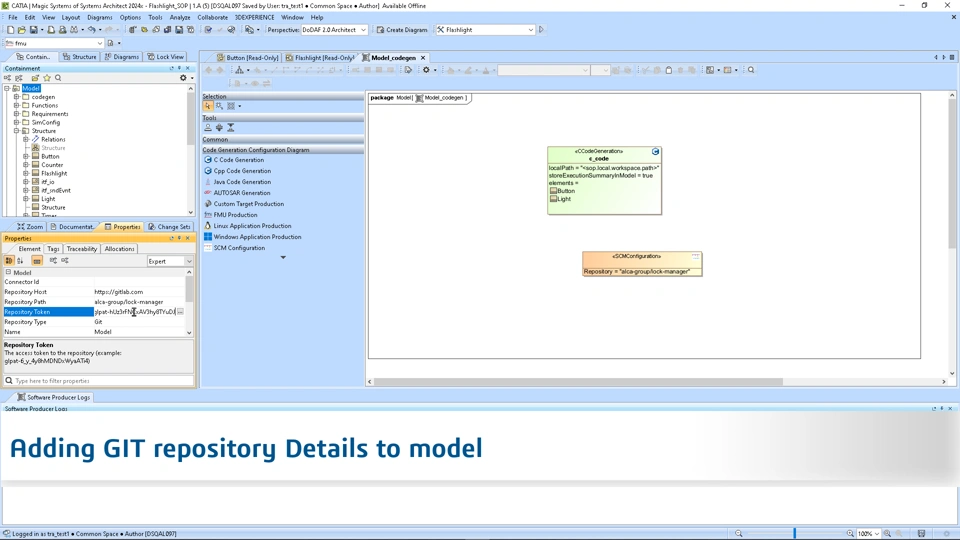Switch to the Diagrams browser tab
960x540 pixels.
[x=121, y=56]
